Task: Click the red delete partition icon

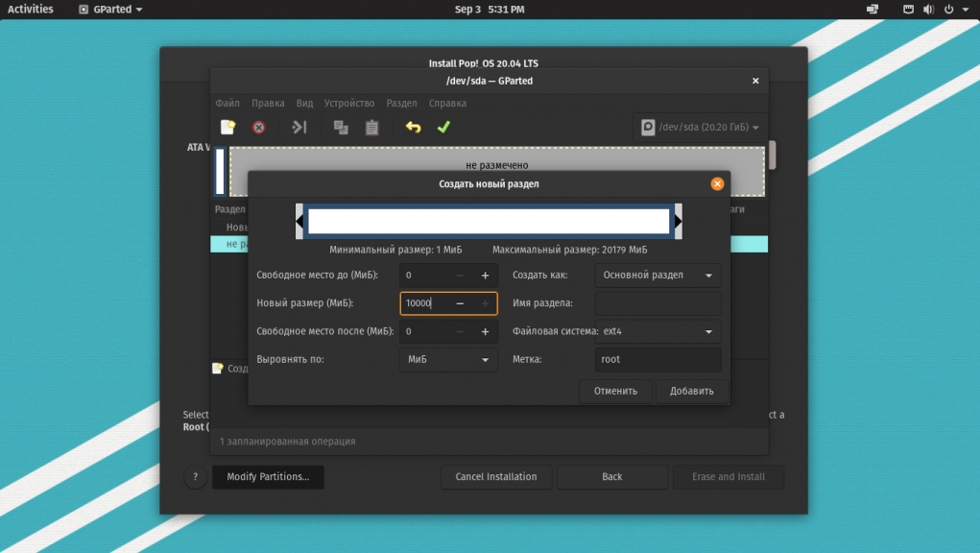Action: [x=259, y=127]
